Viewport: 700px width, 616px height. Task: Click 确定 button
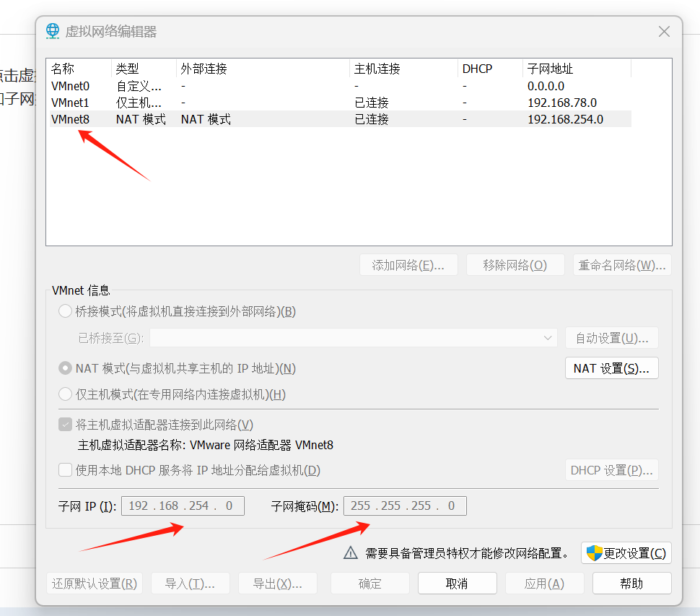pos(370,584)
